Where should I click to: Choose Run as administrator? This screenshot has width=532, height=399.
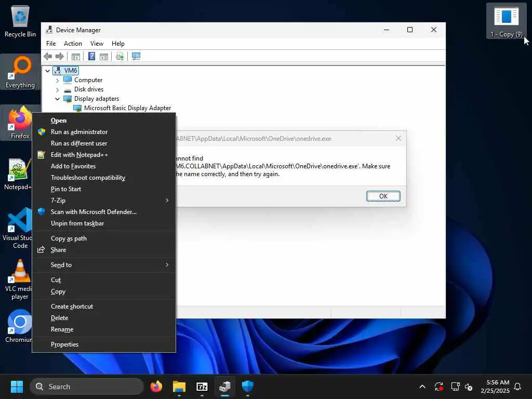(104, 132)
